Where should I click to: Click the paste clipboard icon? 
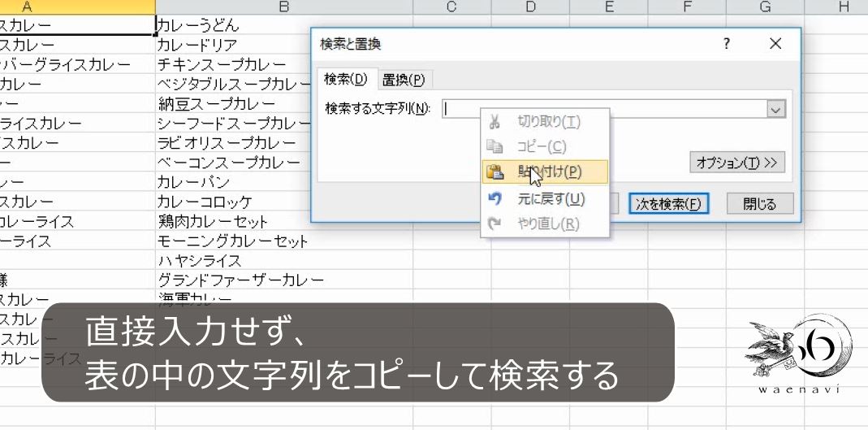(494, 172)
